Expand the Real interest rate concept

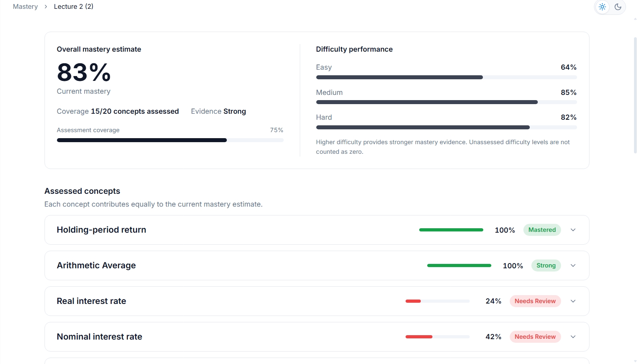573,301
